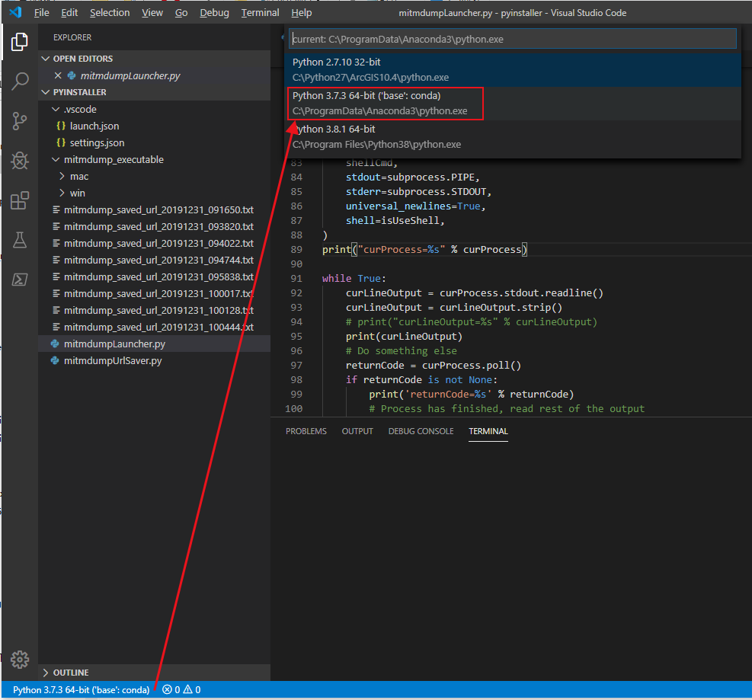Image resolution: width=752 pixels, height=700 pixels.
Task: Open Source Control view icon
Action: click(20, 120)
